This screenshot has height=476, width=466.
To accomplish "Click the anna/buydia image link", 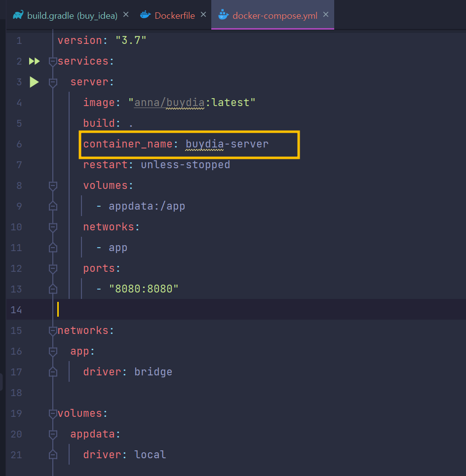I will [x=169, y=103].
